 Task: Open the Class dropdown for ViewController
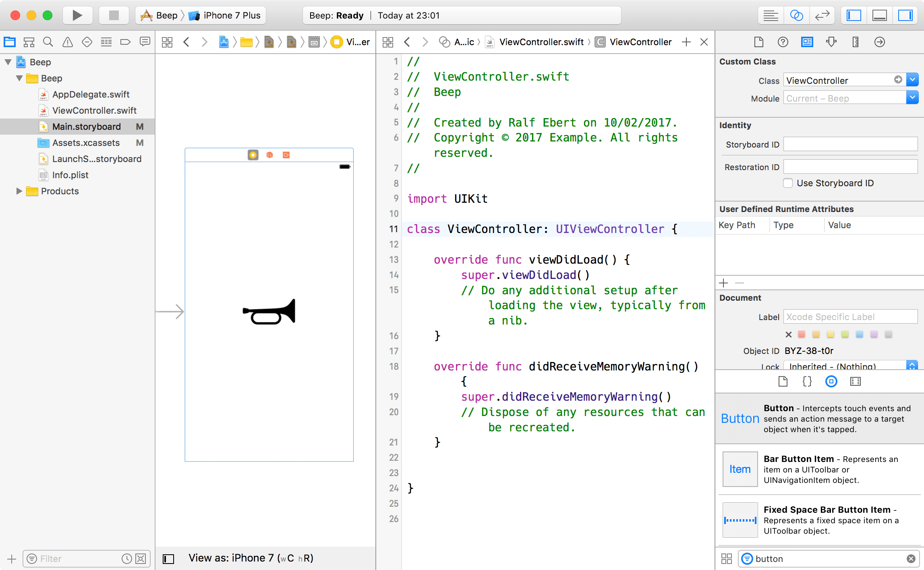[912, 80]
